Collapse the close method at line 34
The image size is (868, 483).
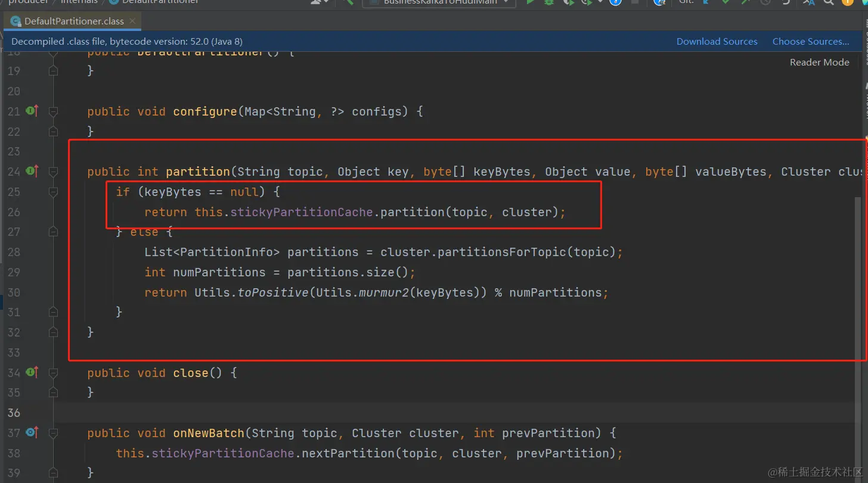tap(53, 373)
